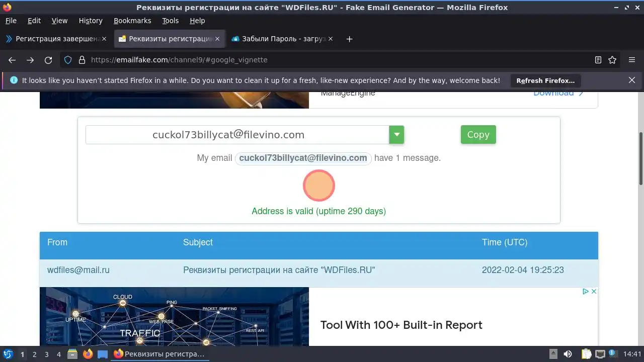Viewport: 644px width, 362px height.
Task: Switch to workspace 2
Action: [34, 354]
